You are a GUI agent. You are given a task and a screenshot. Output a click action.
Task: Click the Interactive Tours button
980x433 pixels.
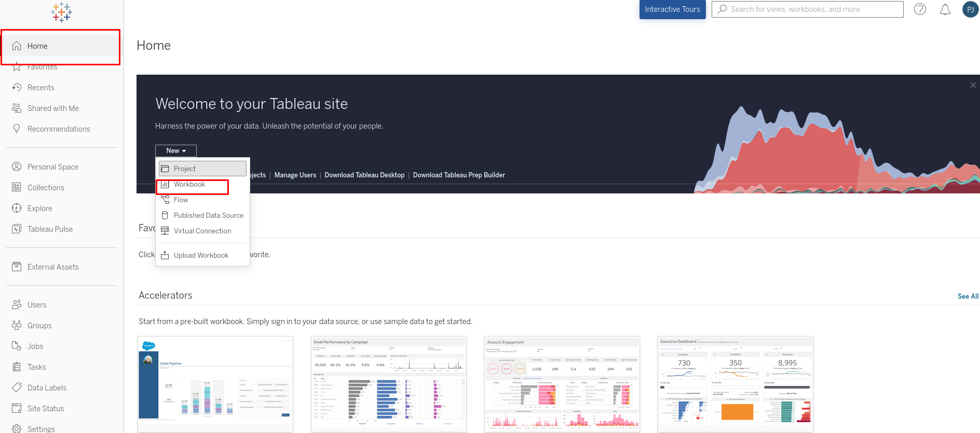(x=672, y=9)
